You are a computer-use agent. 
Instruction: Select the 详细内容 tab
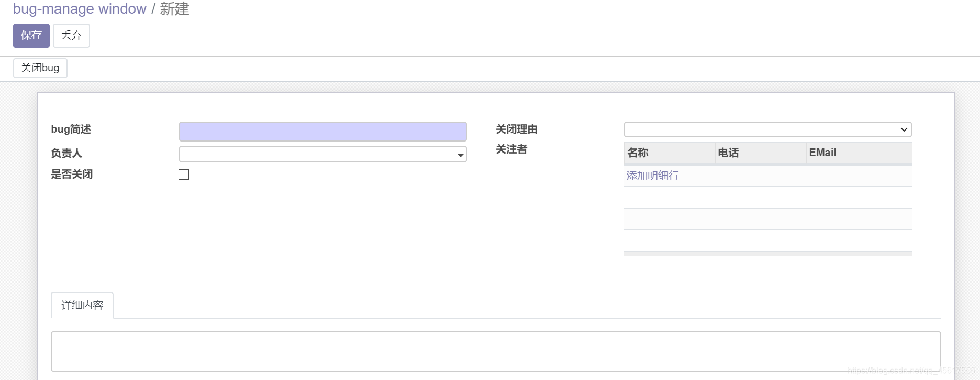[x=82, y=305]
